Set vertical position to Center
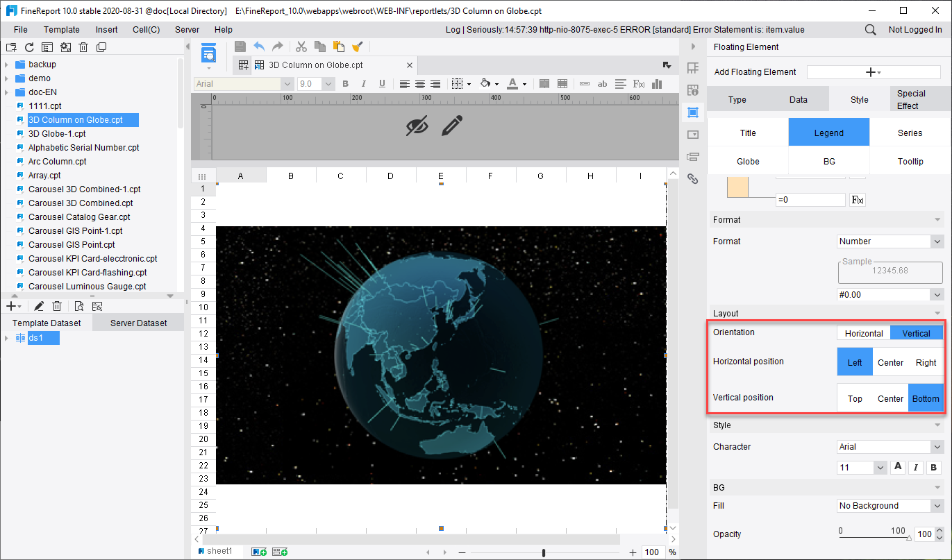Image resolution: width=952 pixels, height=560 pixels. (x=890, y=398)
